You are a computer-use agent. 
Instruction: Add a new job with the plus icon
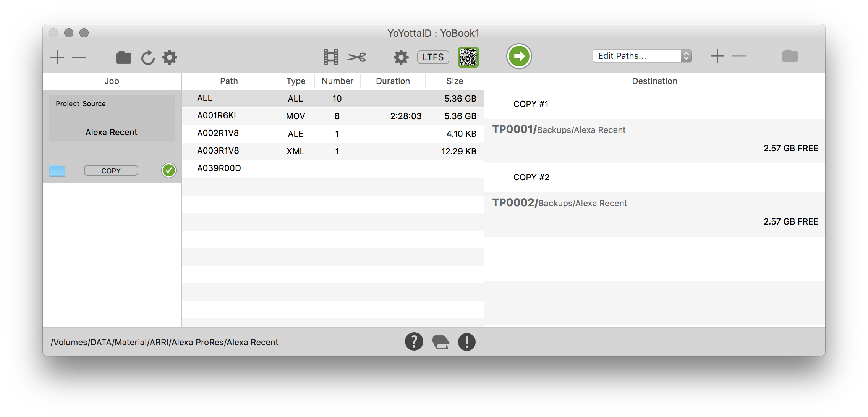coord(57,57)
